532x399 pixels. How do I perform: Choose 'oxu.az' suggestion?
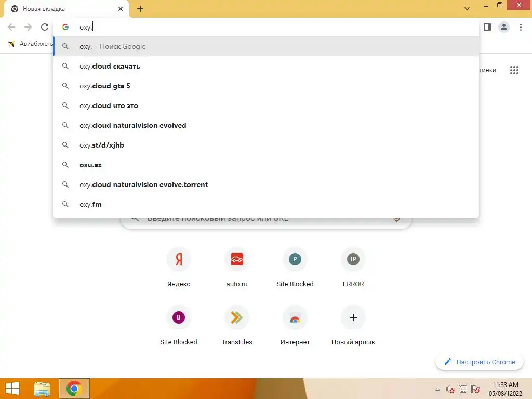point(266,165)
